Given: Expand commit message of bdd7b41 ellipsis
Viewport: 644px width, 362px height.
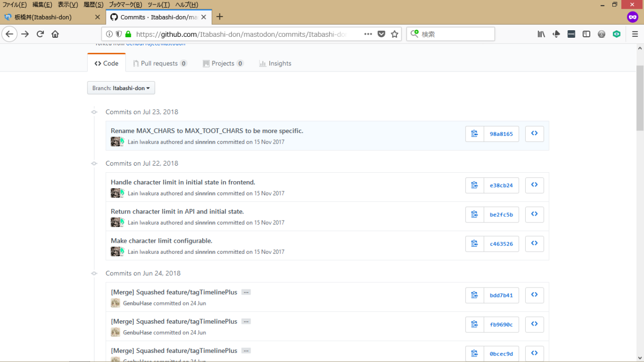Looking at the screenshot, I should pyautogui.click(x=246, y=293).
